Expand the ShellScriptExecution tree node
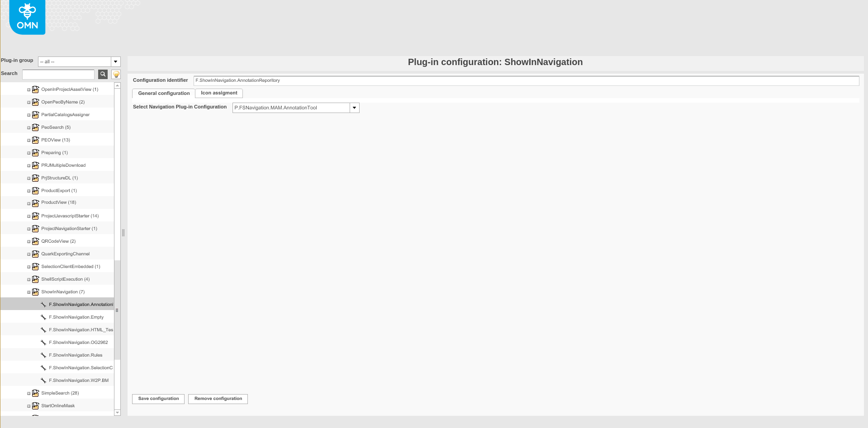The image size is (868, 428). point(28,280)
